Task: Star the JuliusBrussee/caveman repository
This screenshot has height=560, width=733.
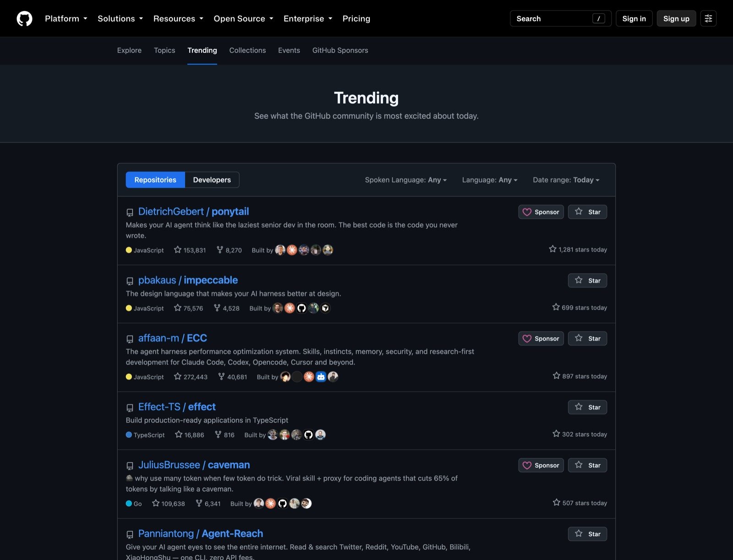Action: [587, 465]
